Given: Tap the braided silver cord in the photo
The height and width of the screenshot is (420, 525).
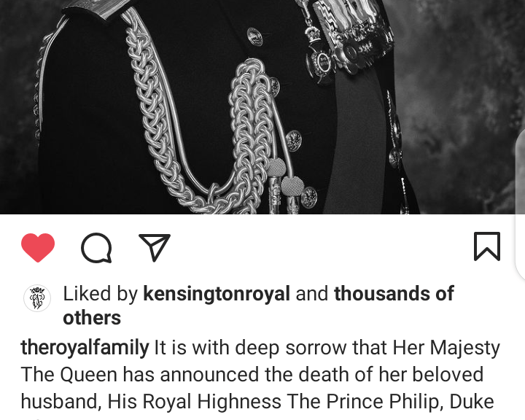Looking at the screenshot, I should [x=201, y=128].
